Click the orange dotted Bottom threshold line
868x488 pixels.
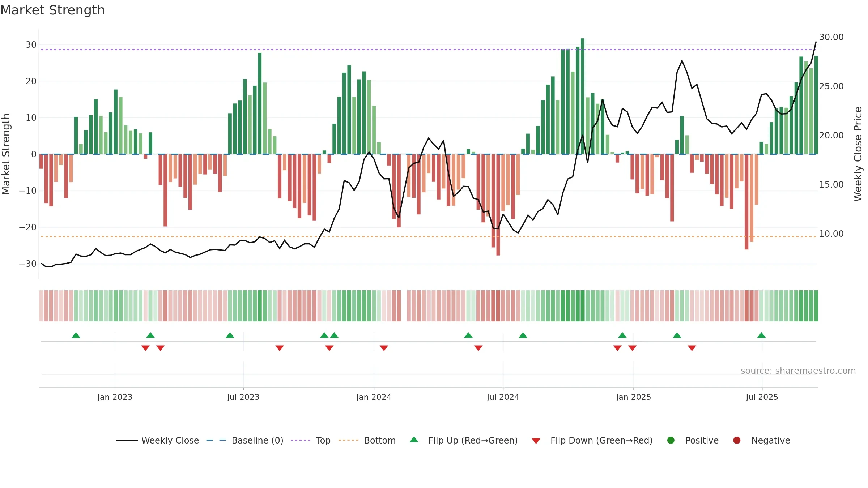click(429, 237)
